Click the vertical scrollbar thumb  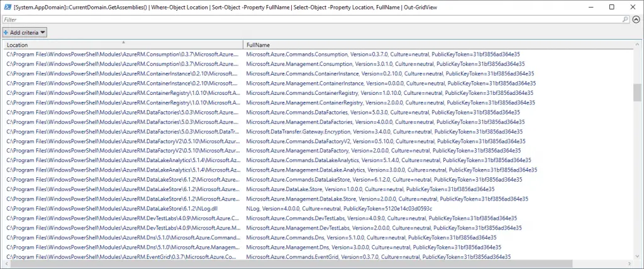(x=636, y=92)
